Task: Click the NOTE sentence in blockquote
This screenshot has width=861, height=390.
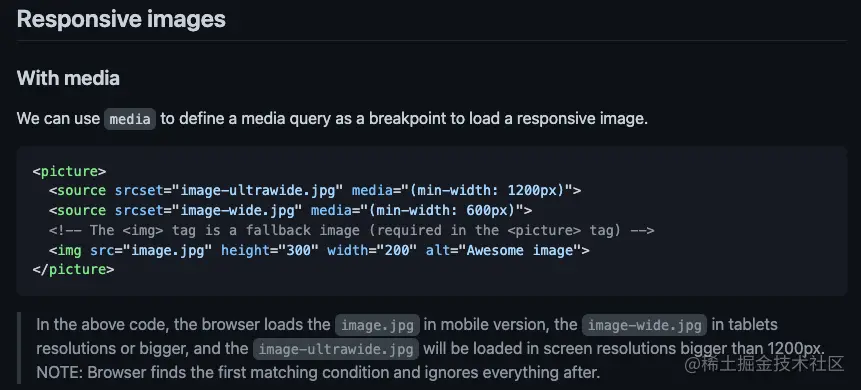Action: pyautogui.click(x=318, y=373)
